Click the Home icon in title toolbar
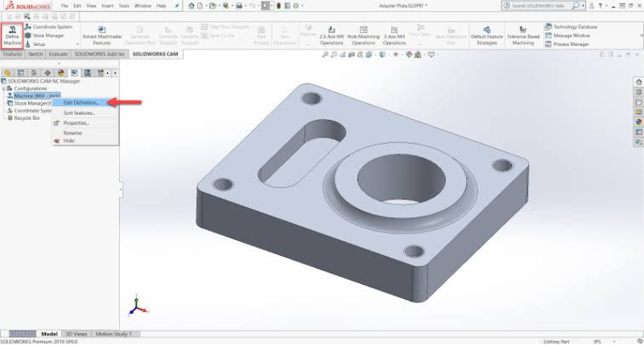 coord(192,6)
